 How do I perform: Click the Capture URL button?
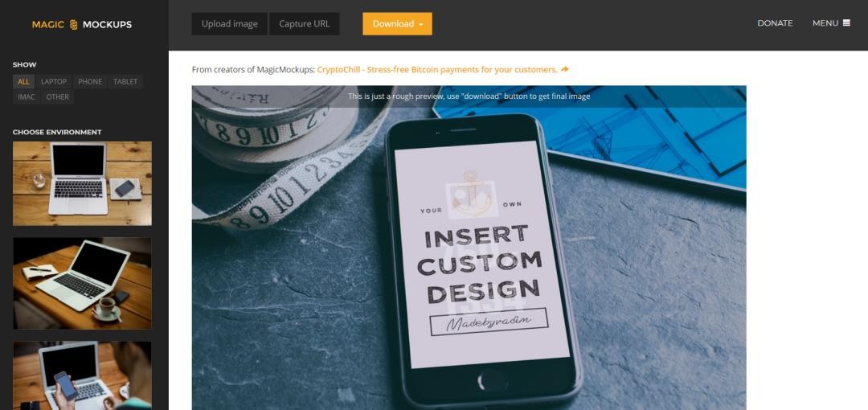click(304, 24)
